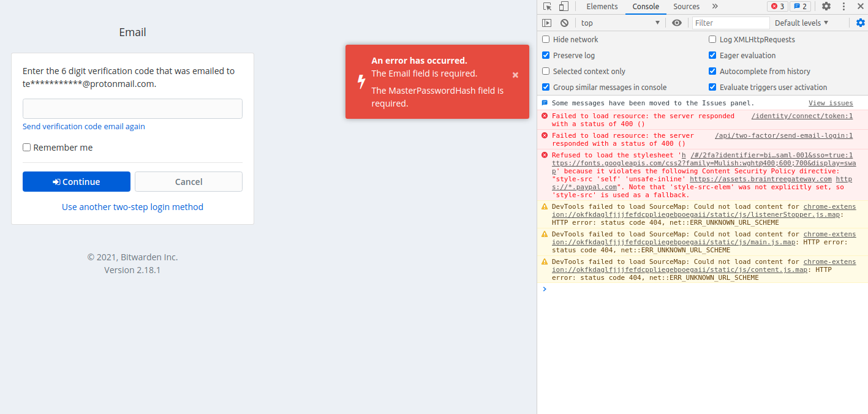Toggle the device toolbar icon

point(564,7)
